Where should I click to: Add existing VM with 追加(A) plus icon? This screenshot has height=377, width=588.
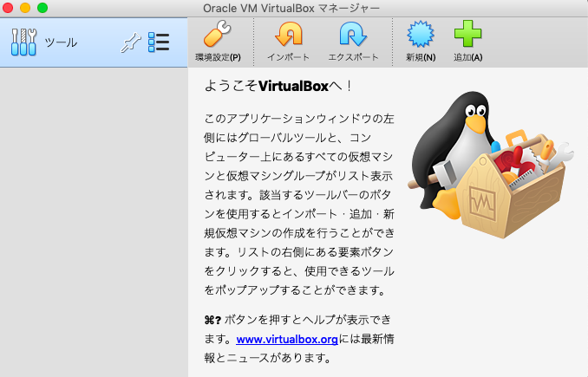tap(467, 34)
